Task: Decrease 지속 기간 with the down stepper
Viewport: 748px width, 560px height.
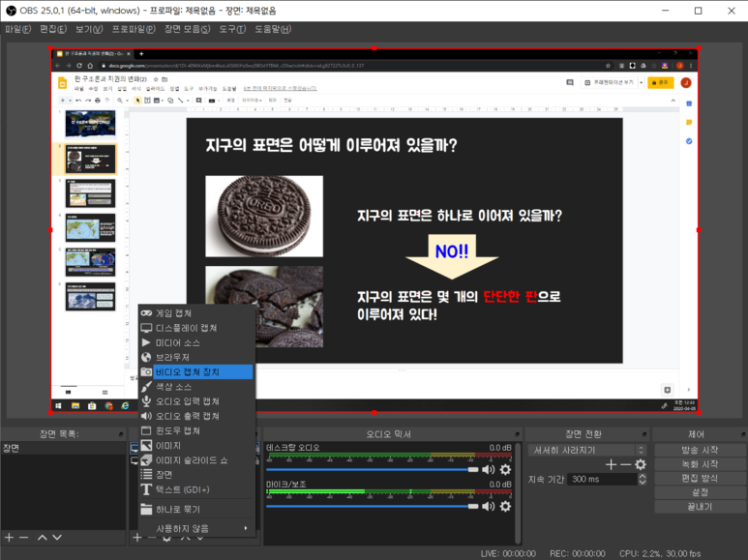Action: click(643, 483)
